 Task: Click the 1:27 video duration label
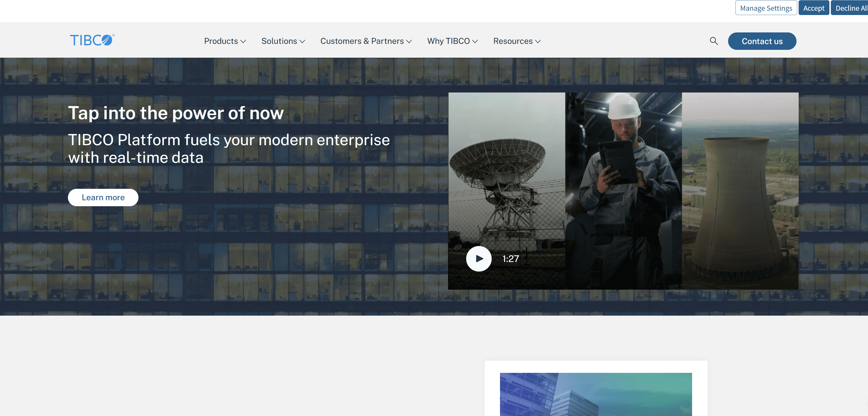[511, 259]
